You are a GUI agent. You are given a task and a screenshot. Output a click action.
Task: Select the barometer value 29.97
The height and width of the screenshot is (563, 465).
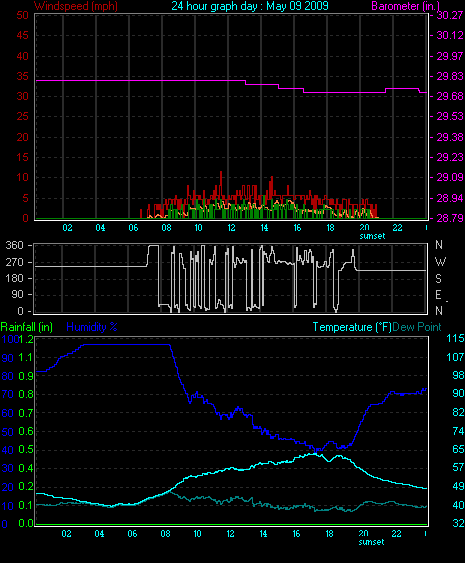(450, 56)
